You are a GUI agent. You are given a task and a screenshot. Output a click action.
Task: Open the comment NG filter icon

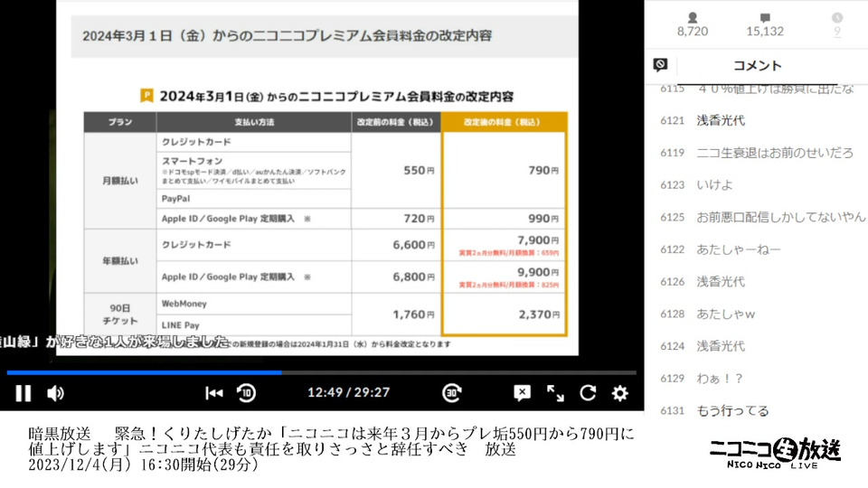tap(660, 65)
